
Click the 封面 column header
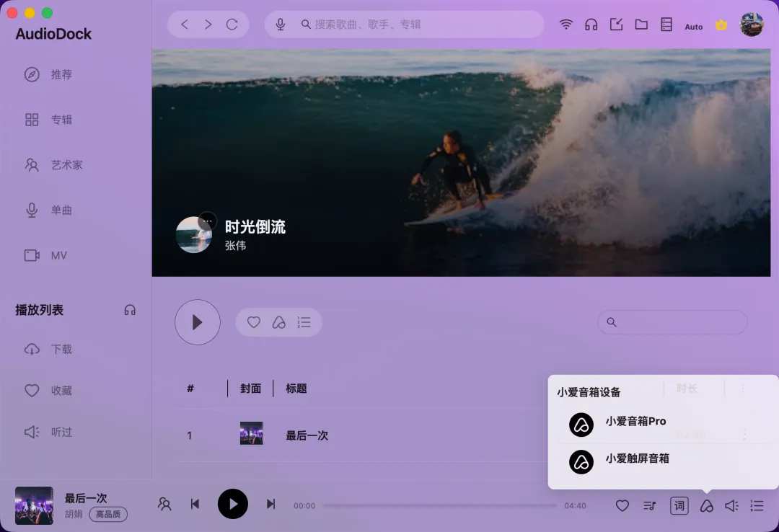coord(250,389)
